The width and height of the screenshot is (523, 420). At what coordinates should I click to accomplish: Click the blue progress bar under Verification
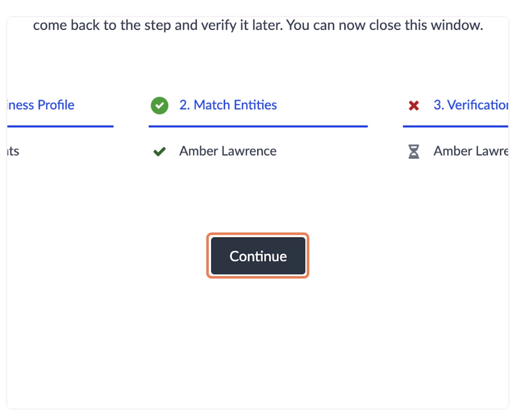pos(456,126)
